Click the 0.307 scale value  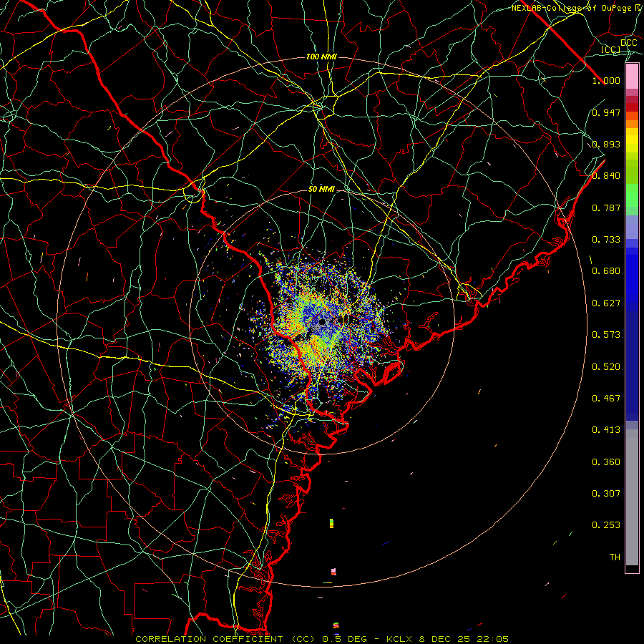pyautogui.click(x=606, y=493)
